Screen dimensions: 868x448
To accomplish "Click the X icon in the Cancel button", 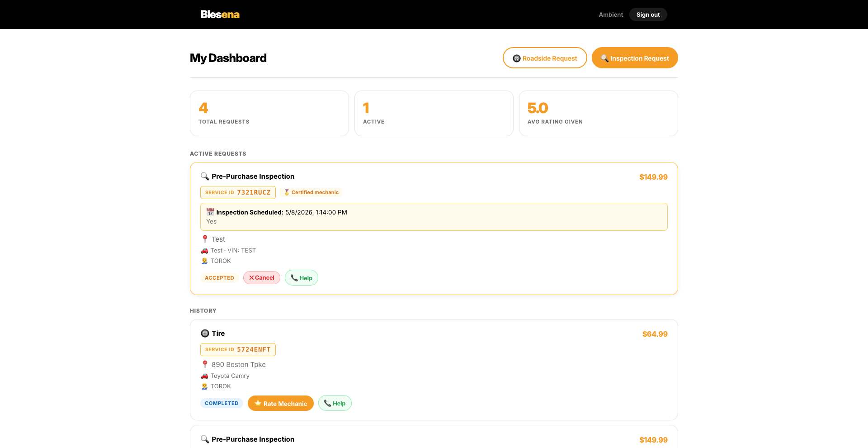I will (251, 278).
